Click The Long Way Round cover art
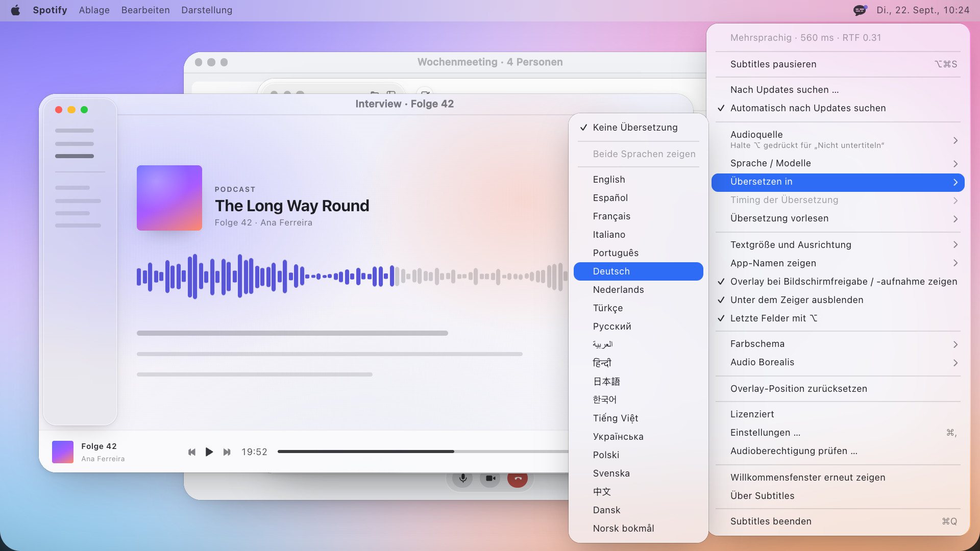 click(169, 198)
